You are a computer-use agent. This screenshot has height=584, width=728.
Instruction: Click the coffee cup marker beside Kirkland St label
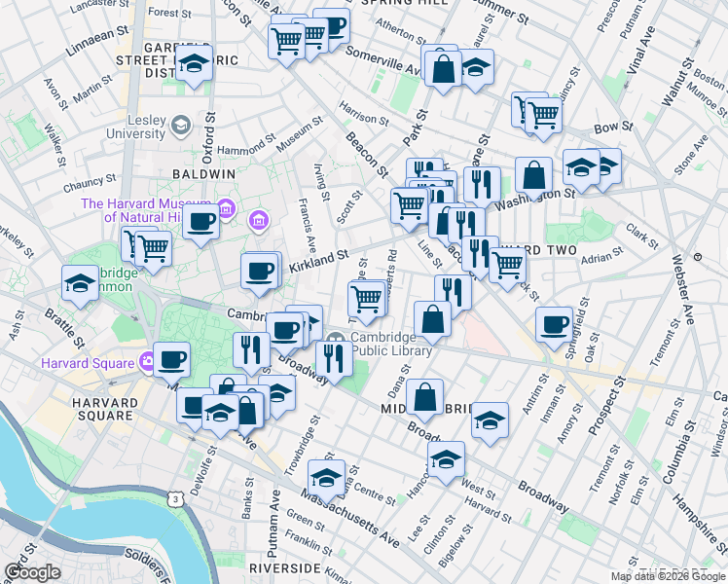[260, 273]
